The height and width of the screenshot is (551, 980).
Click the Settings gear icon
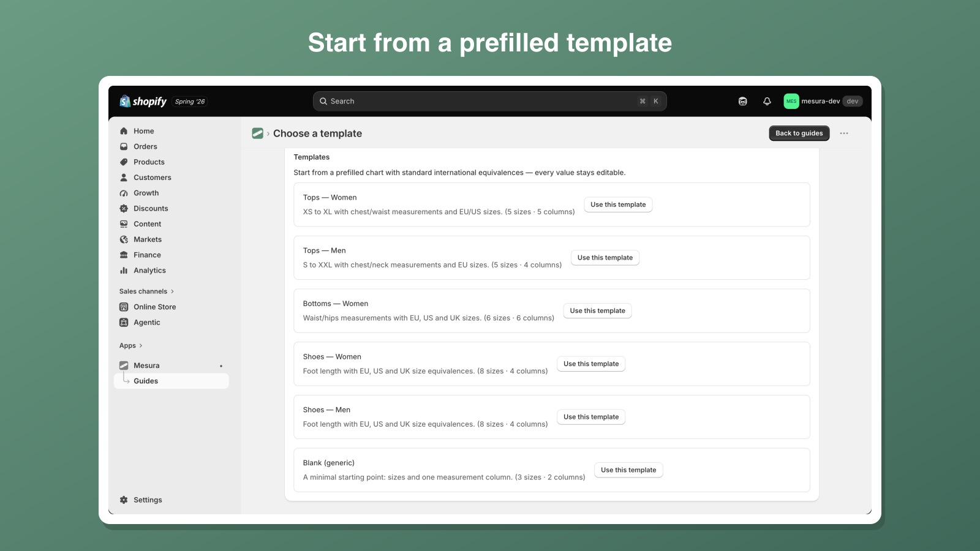(x=124, y=500)
